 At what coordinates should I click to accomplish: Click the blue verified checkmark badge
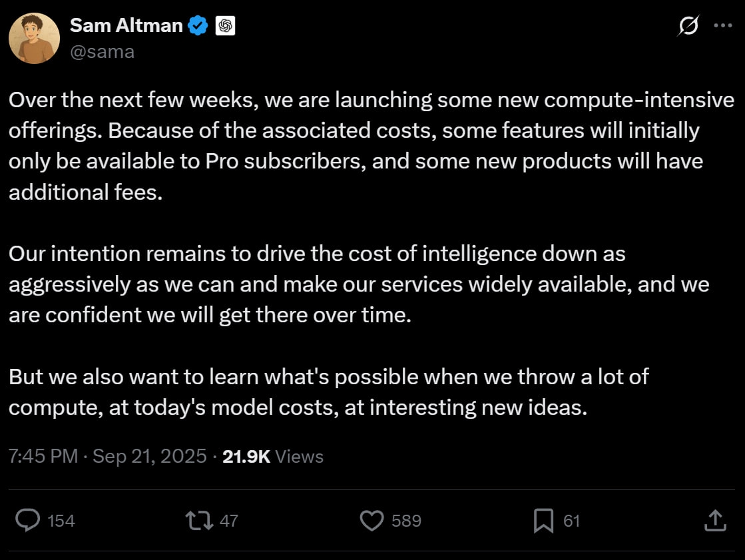point(198,26)
